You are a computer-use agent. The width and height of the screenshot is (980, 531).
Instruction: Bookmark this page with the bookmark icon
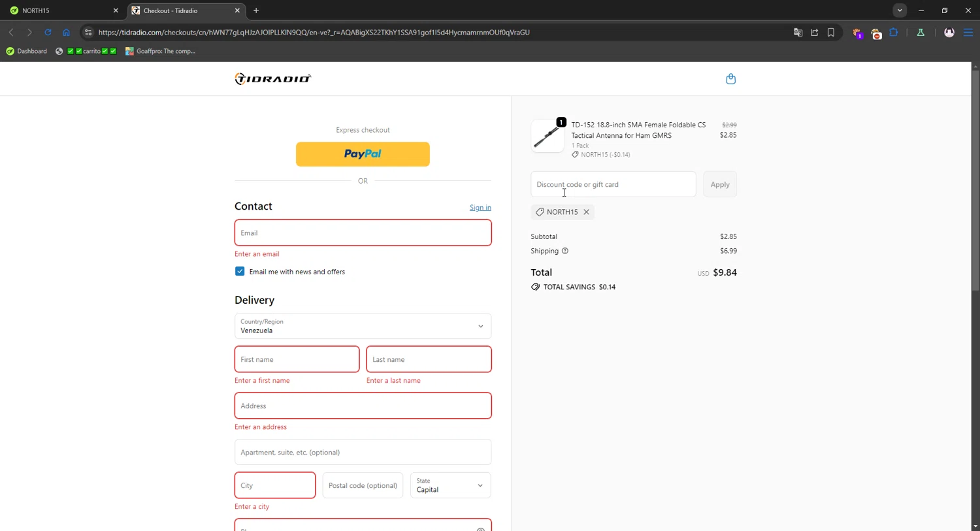coord(831,32)
